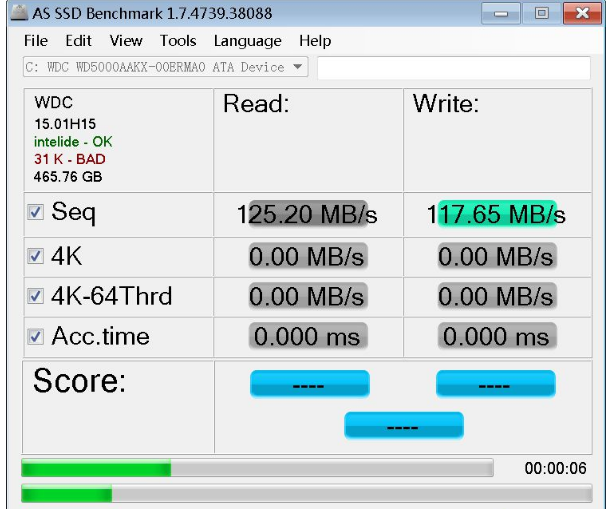The height and width of the screenshot is (509, 611).
Task: Toggle the Seq test checkbox
Action: pyautogui.click(x=36, y=213)
